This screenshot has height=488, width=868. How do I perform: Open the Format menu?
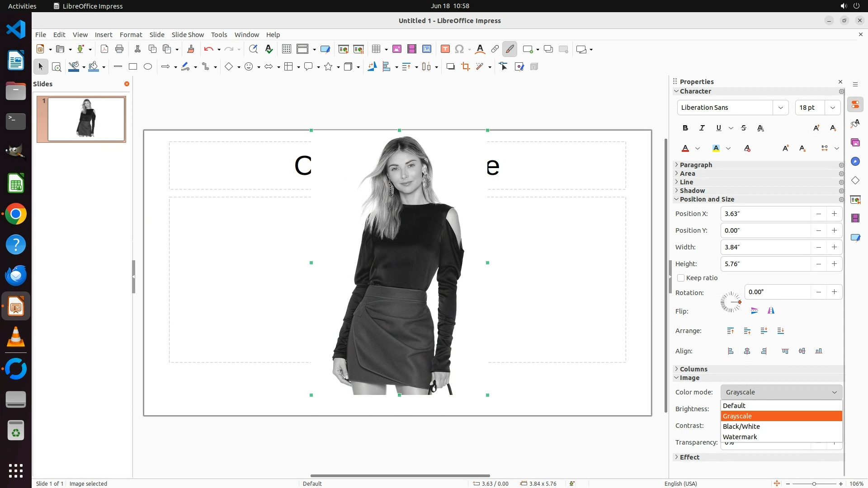point(131,35)
